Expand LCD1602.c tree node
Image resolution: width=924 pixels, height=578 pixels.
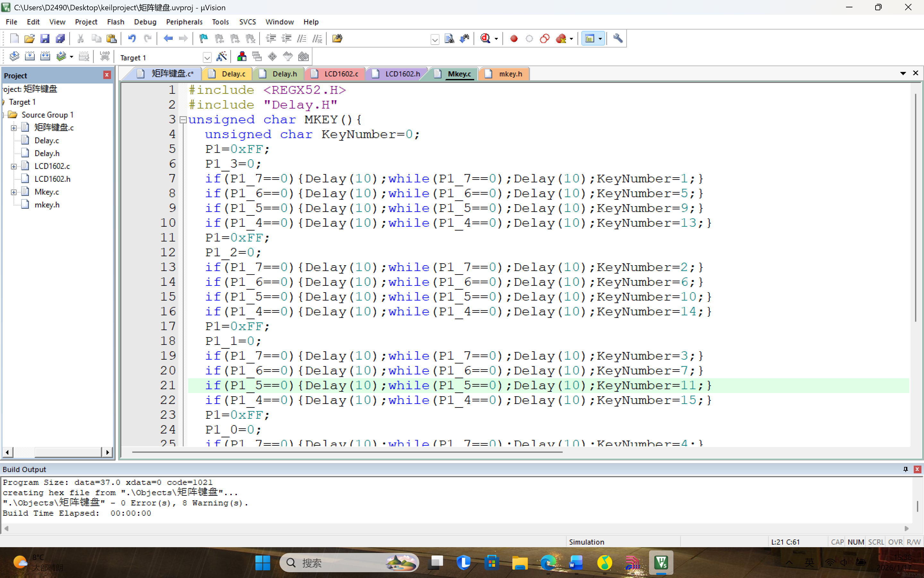[14, 166]
